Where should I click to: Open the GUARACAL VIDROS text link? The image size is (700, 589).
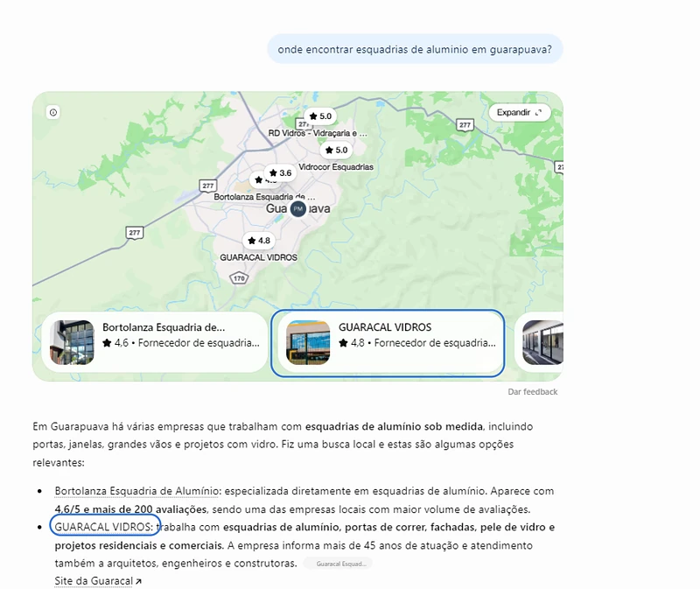pos(104,527)
